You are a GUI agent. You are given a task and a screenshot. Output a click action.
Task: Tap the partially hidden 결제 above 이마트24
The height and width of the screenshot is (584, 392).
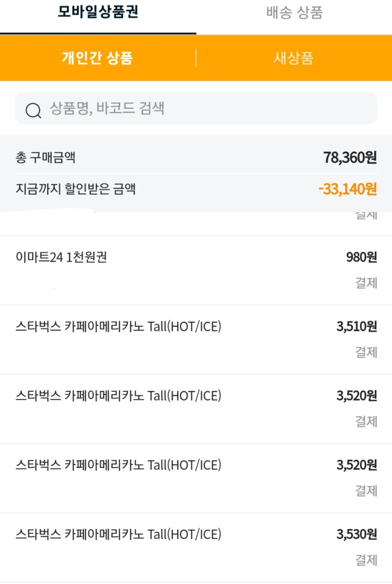click(366, 216)
